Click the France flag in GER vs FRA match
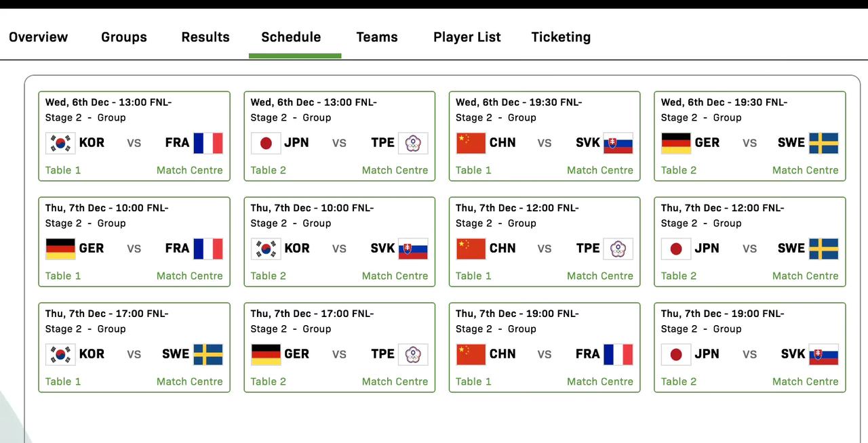The width and height of the screenshot is (868, 443). pyautogui.click(x=208, y=249)
